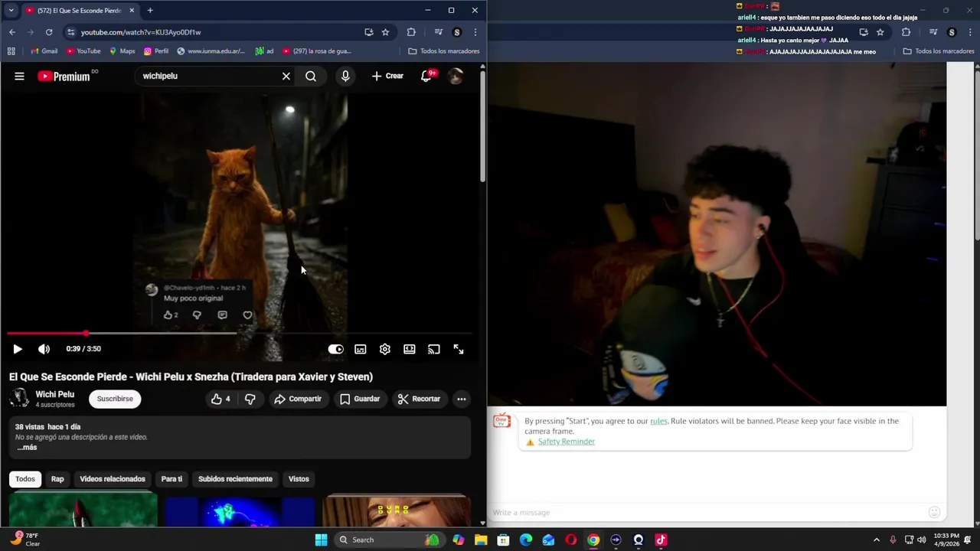Screen dimensions: 980x551
Task: Open the YouTube account avatar menu
Action: (456, 76)
